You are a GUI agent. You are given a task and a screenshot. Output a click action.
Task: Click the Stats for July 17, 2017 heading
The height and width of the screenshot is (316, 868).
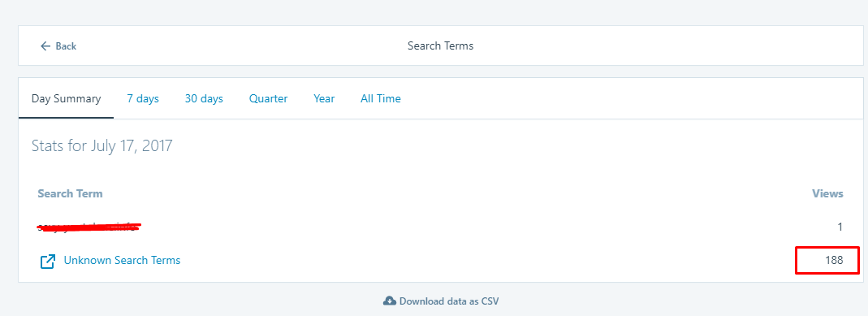101,146
